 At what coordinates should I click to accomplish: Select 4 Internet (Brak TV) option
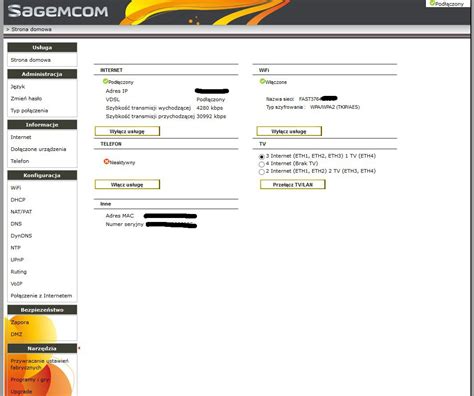click(262, 164)
